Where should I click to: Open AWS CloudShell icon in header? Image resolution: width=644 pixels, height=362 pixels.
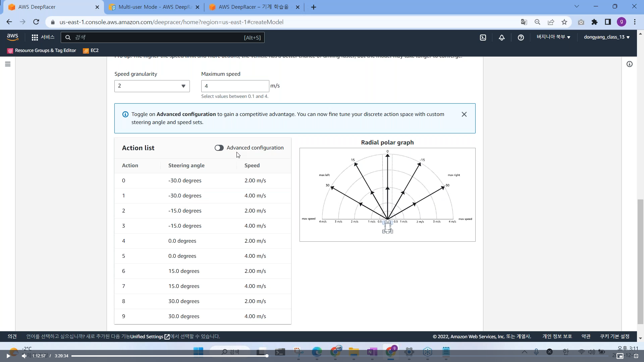[483, 38]
